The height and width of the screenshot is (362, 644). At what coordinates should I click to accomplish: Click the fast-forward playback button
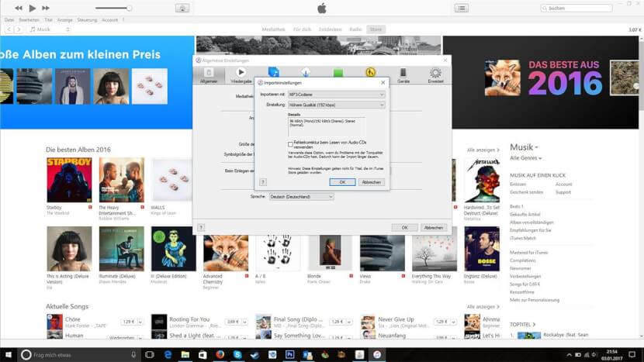[46, 8]
